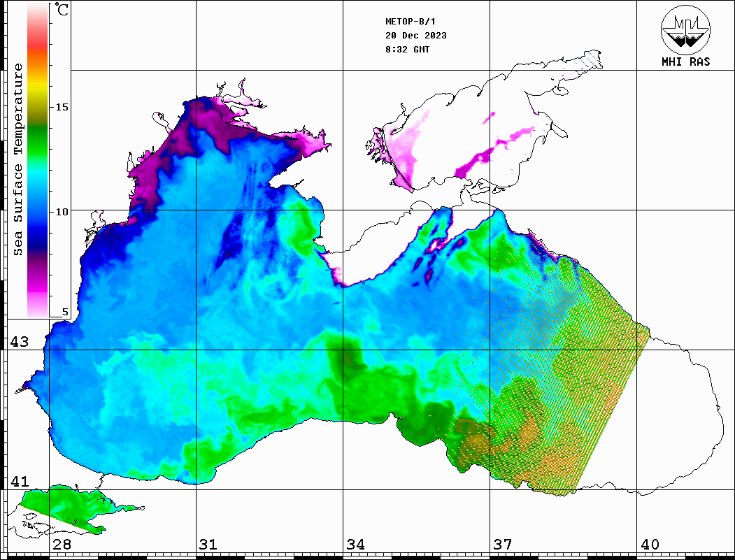The height and width of the screenshot is (560, 735).
Task: Click longitude label '31'
Action: click(208, 545)
